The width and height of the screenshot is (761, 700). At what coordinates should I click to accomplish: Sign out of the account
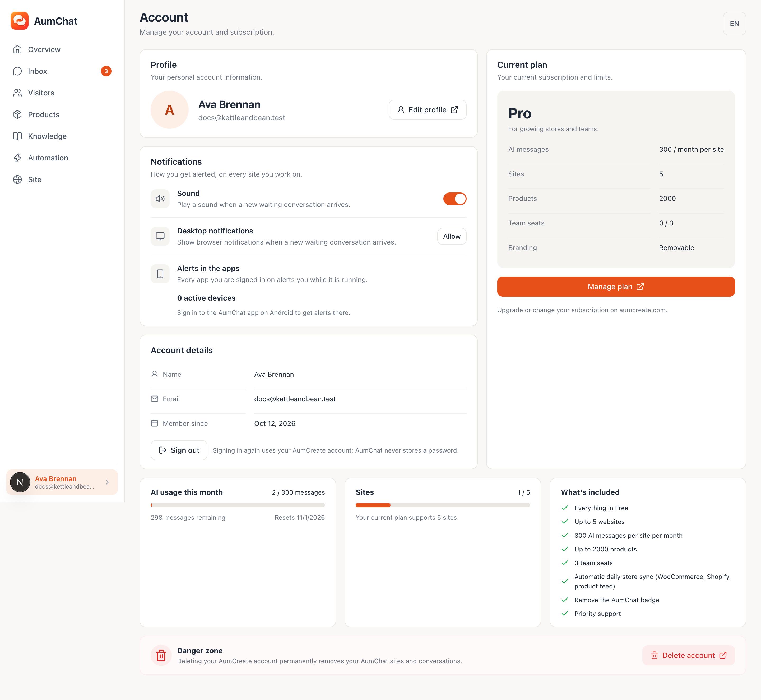click(x=179, y=450)
